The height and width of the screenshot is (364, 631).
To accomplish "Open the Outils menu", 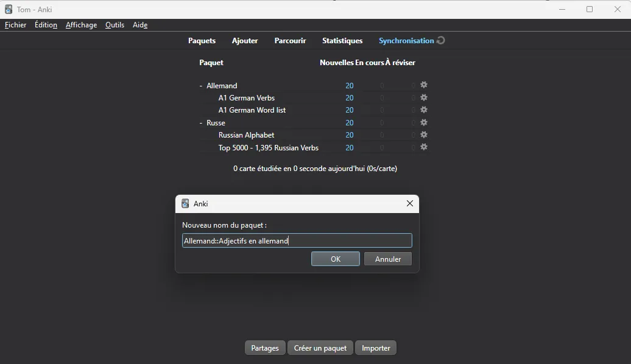I will pyautogui.click(x=115, y=25).
